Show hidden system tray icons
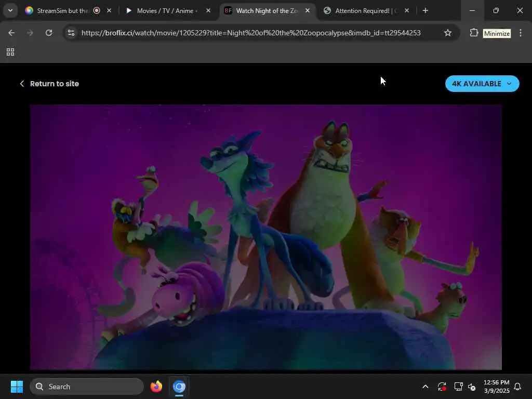532x399 pixels. [425, 387]
